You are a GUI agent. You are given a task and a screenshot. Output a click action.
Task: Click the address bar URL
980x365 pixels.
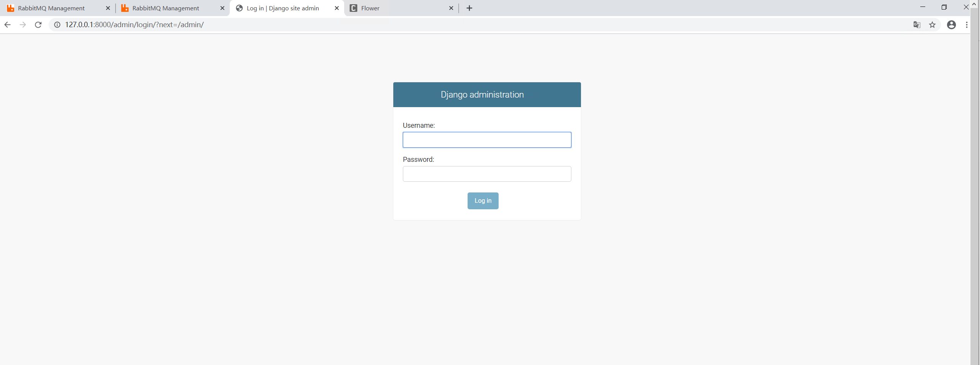pos(134,25)
